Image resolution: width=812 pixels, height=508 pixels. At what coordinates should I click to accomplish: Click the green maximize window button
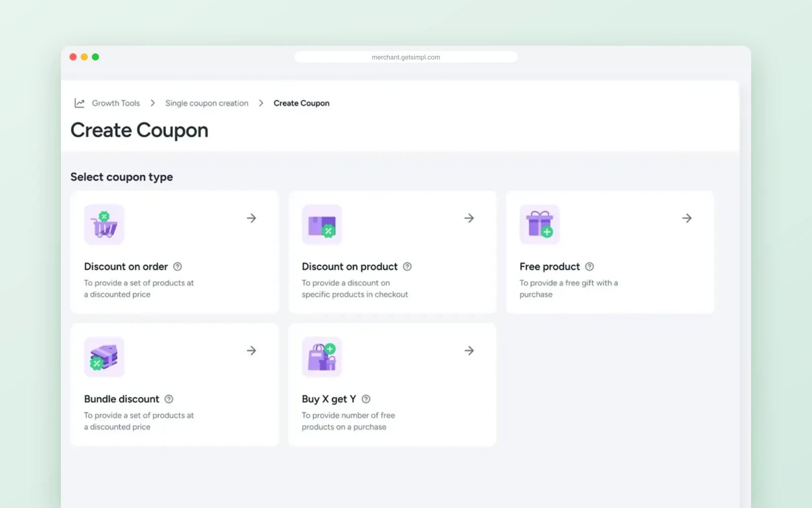(x=95, y=57)
